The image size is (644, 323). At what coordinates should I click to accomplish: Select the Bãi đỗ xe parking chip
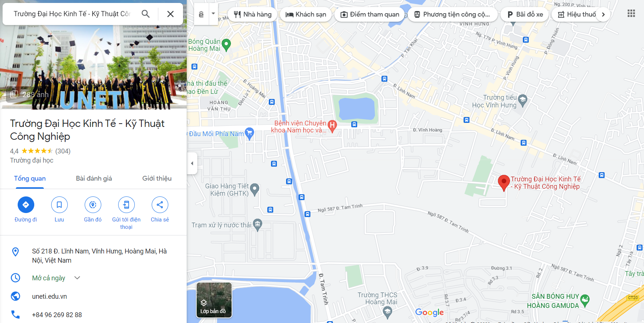coord(525,14)
